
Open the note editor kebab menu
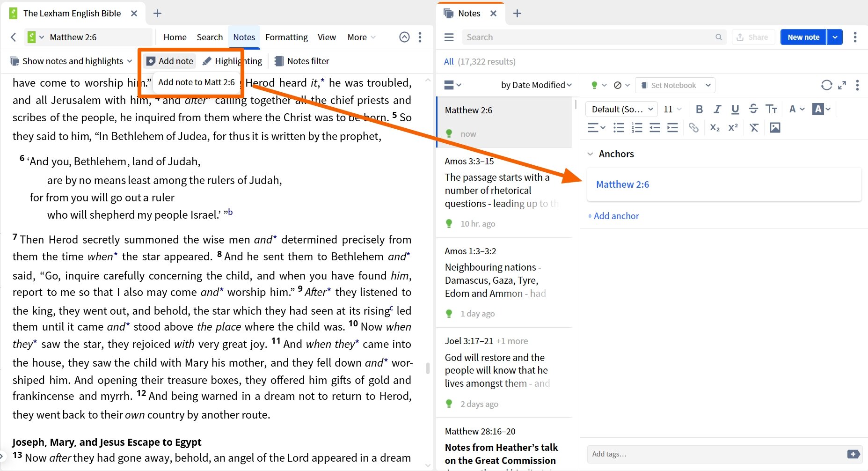click(x=857, y=85)
